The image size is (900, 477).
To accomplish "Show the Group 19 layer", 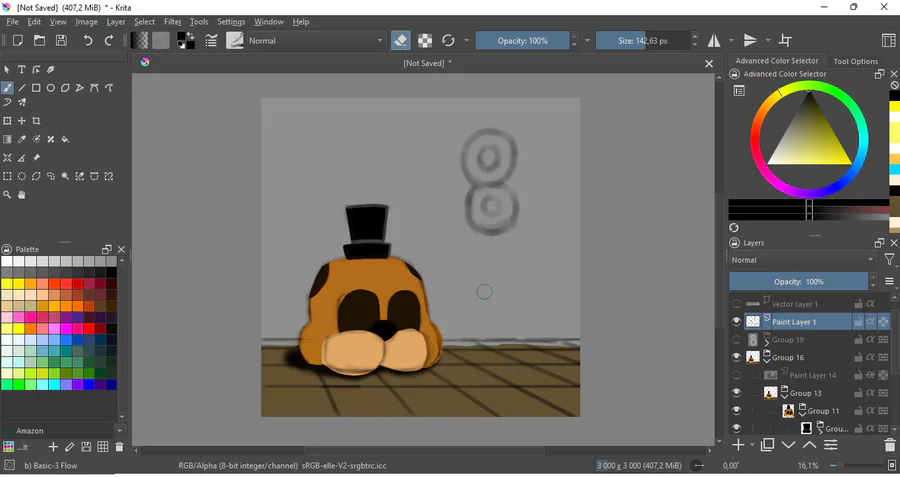I will (x=736, y=340).
